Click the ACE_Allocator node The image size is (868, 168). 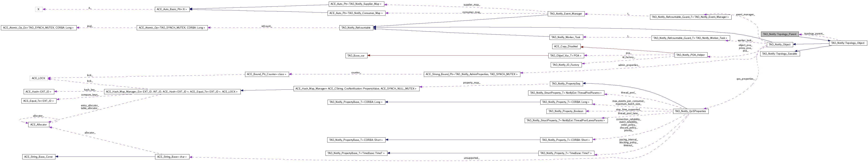(39, 125)
